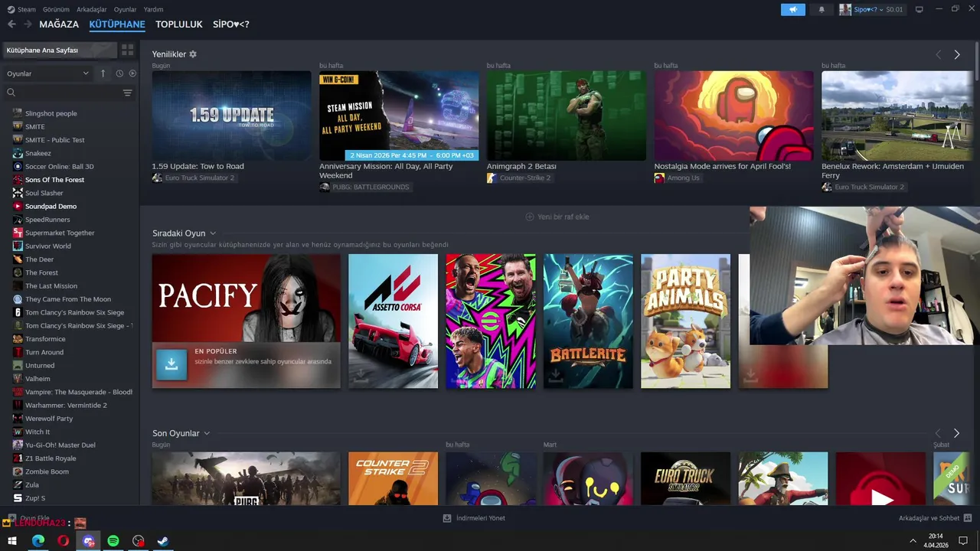Screen dimensions: 980x551
Task: Open the Arkadaşlar ve Sohbet chat icon
Action: point(968,518)
